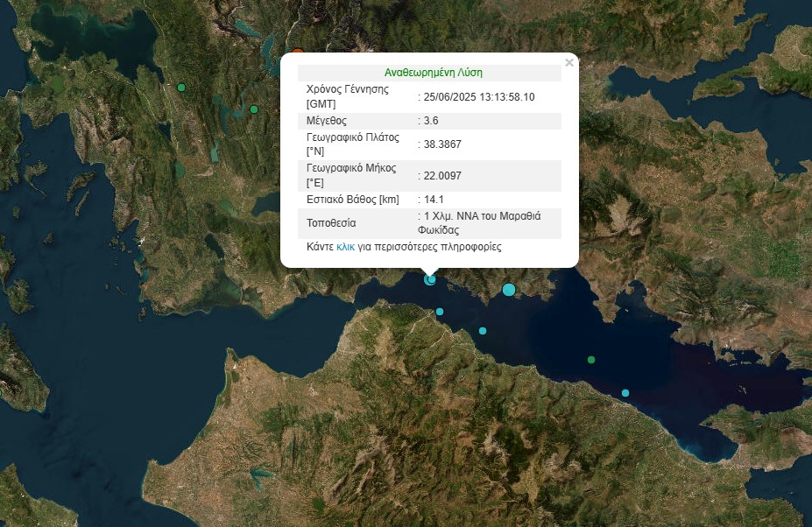Click the 'Αναθεωρημένη Λύση' popup header
812x527 pixels.
(x=433, y=73)
